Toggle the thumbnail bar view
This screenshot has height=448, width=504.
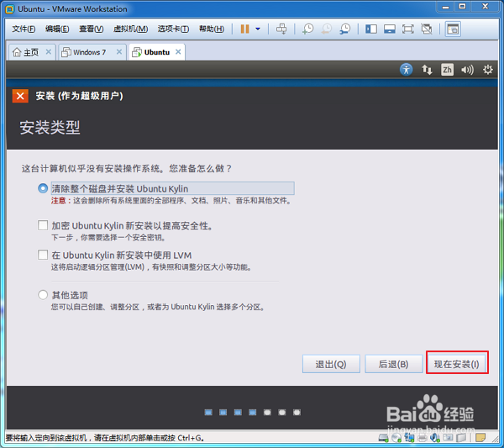tap(390, 29)
